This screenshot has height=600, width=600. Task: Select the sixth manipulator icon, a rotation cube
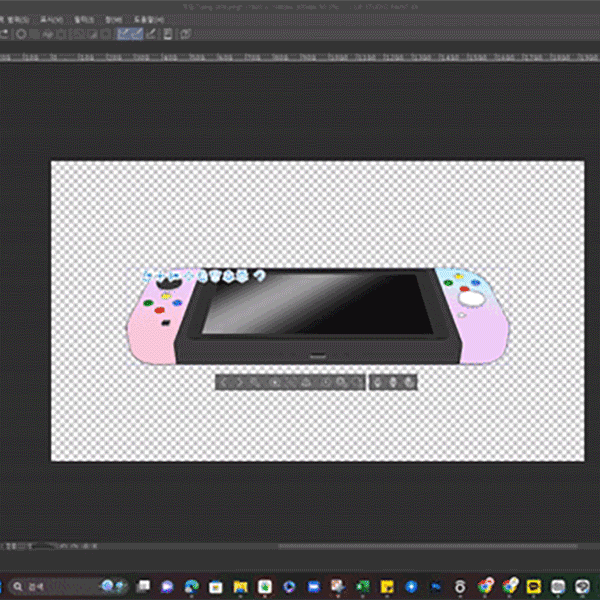pyautogui.click(x=215, y=276)
